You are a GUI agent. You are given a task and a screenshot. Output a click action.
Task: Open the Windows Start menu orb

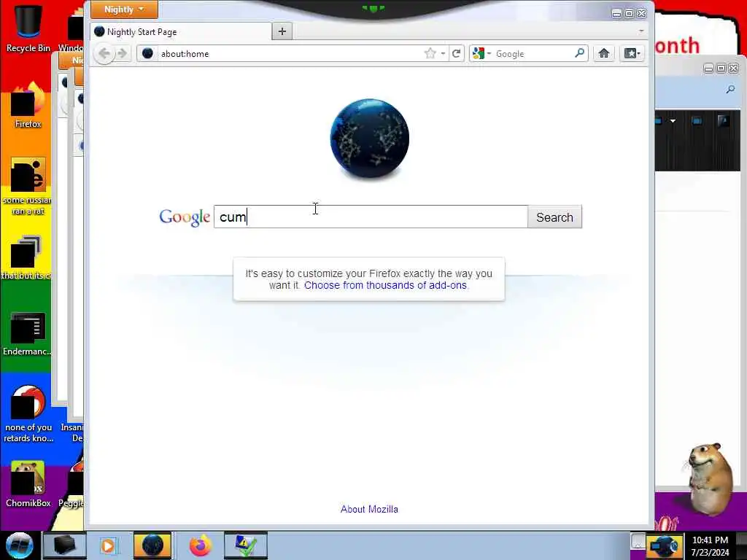(19, 545)
